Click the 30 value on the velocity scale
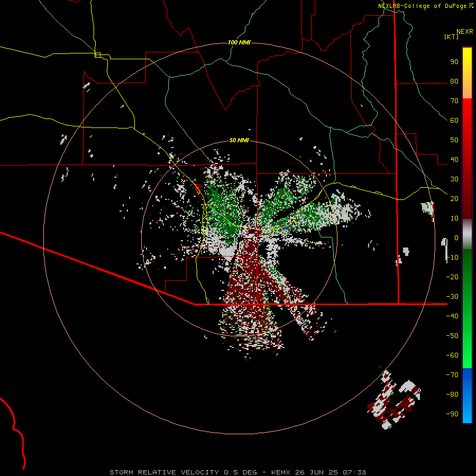 point(454,179)
